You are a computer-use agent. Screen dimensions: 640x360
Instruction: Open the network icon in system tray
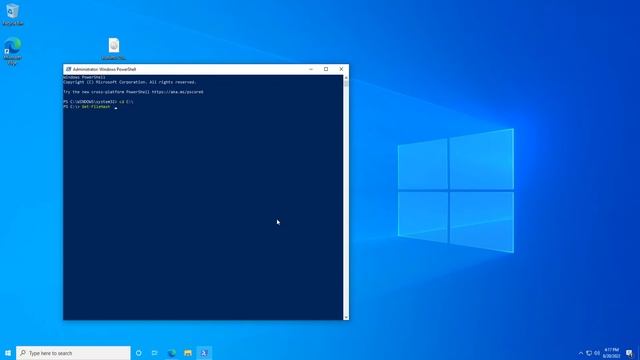(589, 353)
